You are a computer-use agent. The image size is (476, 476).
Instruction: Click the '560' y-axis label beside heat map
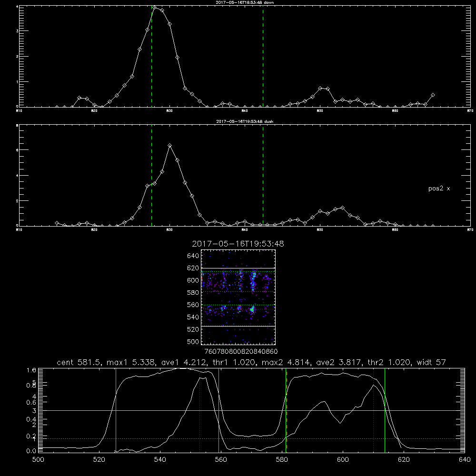[193, 305]
